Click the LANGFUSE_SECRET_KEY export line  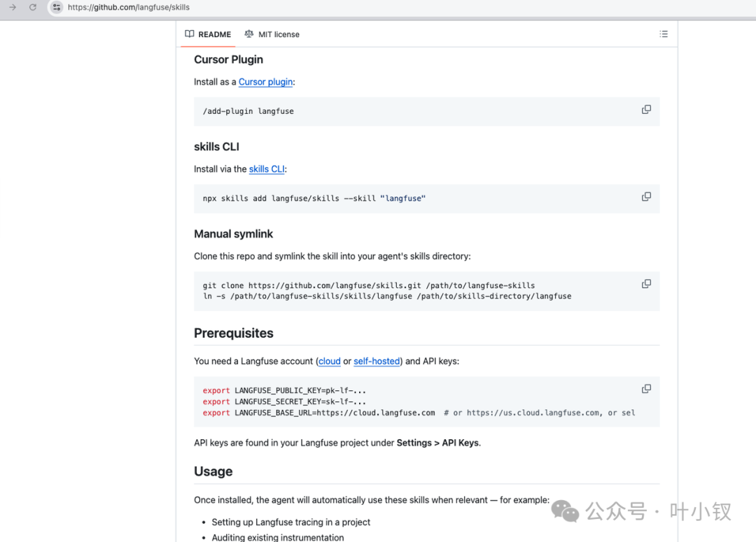coord(284,402)
